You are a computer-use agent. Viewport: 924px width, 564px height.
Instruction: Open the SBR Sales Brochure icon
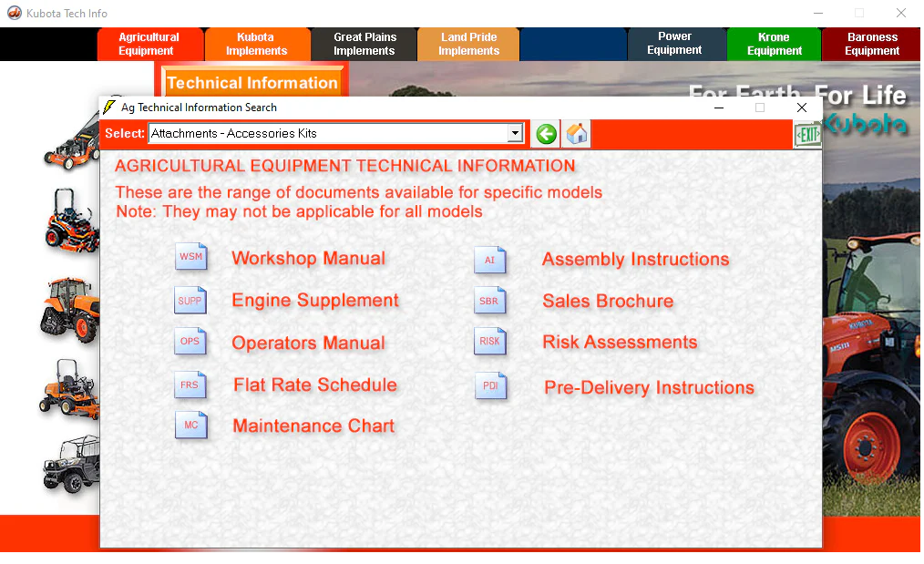[x=489, y=302]
